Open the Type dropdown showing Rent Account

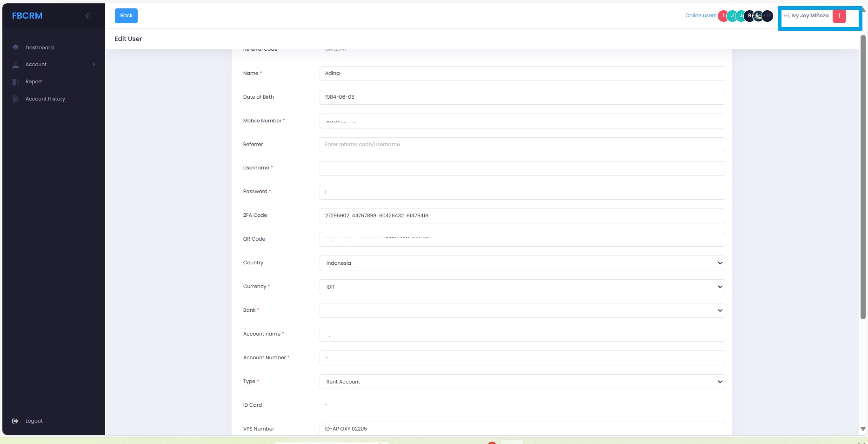[x=522, y=382]
